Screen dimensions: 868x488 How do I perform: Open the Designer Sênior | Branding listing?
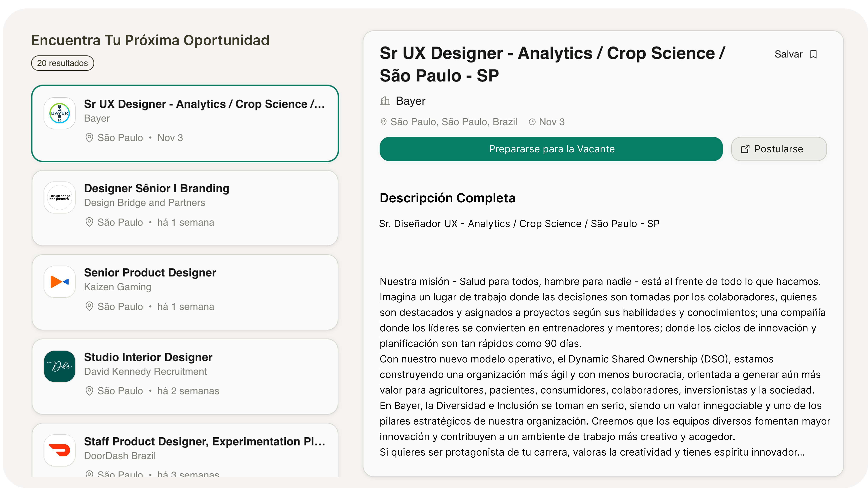[x=185, y=208]
